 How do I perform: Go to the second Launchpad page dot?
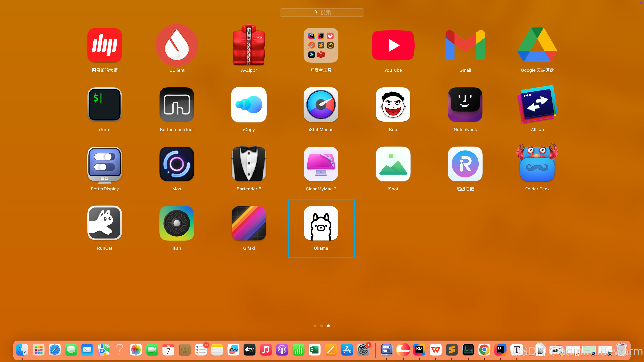(x=321, y=326)
